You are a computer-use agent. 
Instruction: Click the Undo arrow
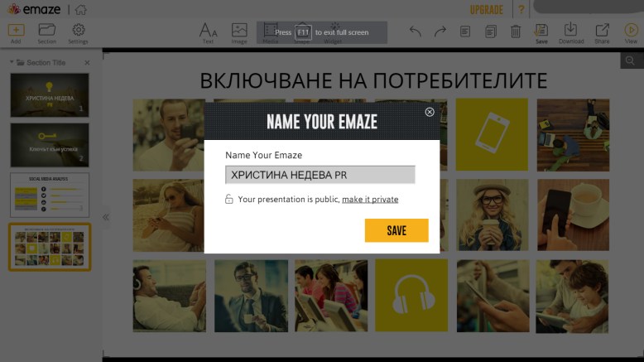416,31
